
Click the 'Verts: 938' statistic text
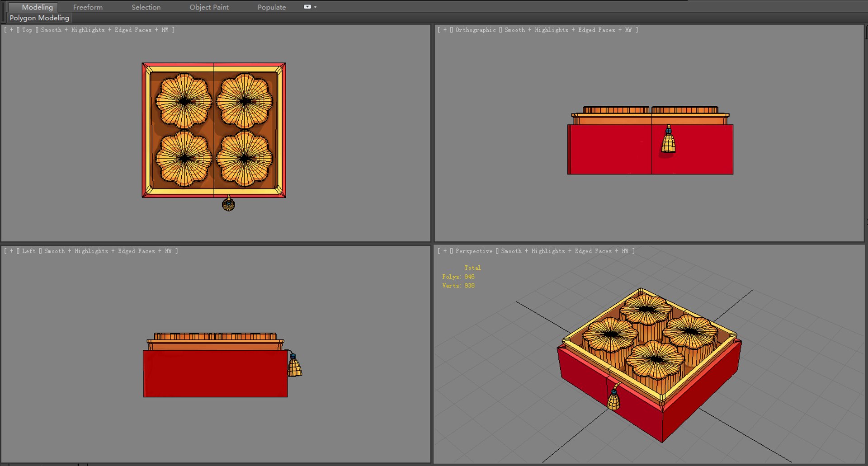tap(458, 286)
